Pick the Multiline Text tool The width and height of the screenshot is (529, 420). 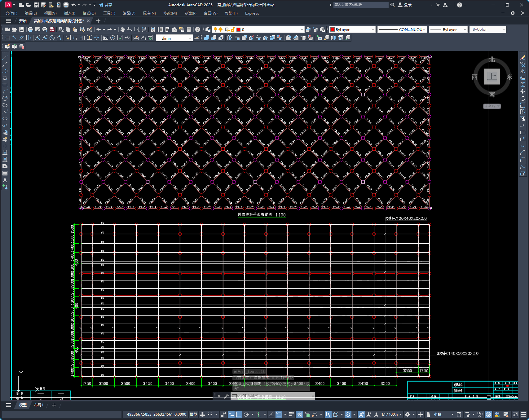pyautogui.click(x=5, y=180)
